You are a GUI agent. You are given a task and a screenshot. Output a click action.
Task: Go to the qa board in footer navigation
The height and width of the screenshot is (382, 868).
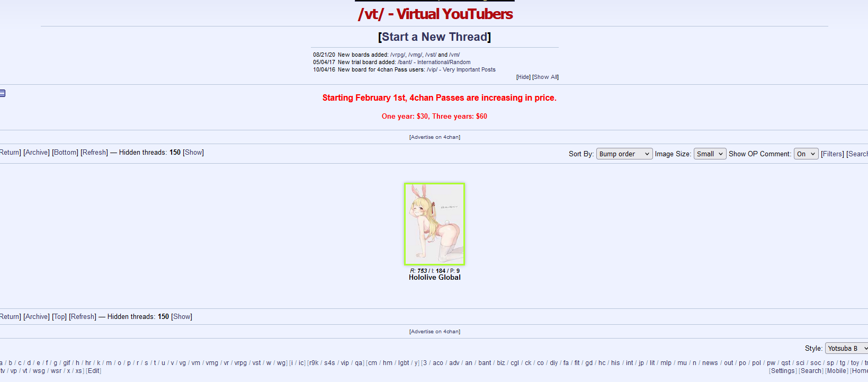(359, 363)
